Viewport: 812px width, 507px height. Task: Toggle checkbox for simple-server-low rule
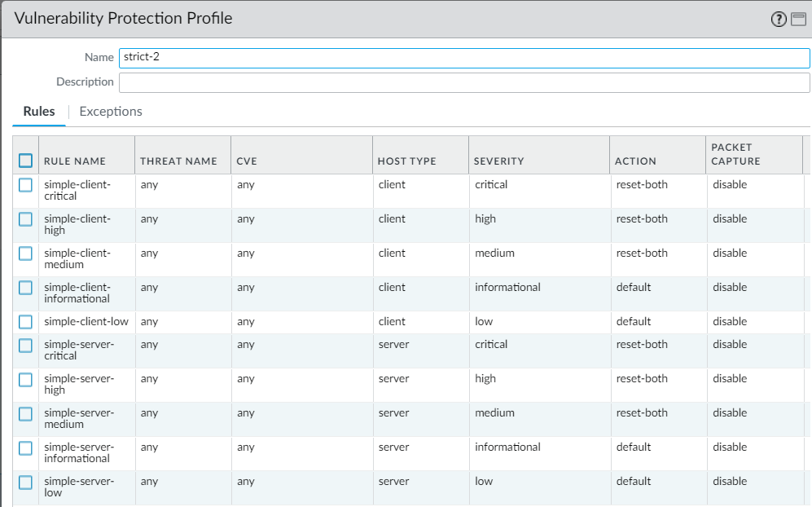pyautogui.click(x=26, y=482)
